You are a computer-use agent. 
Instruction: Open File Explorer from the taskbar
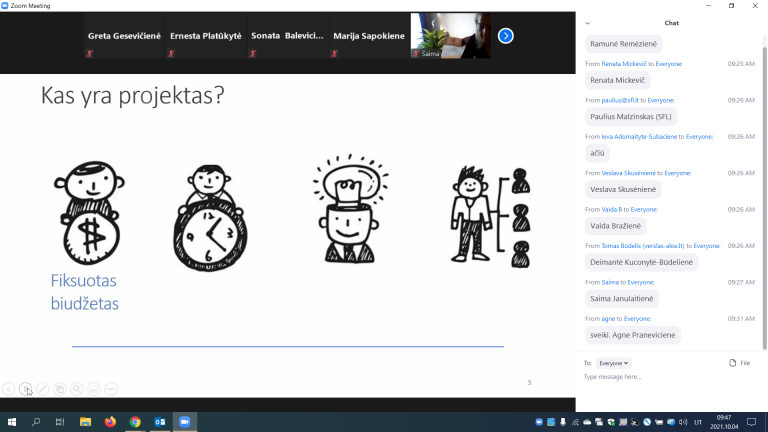(85, 422)
